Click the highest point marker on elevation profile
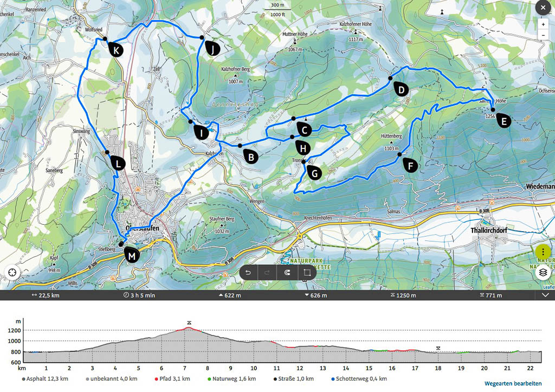Image resolution: width=555 pixels, height=392 pixels. click(189, 323)
